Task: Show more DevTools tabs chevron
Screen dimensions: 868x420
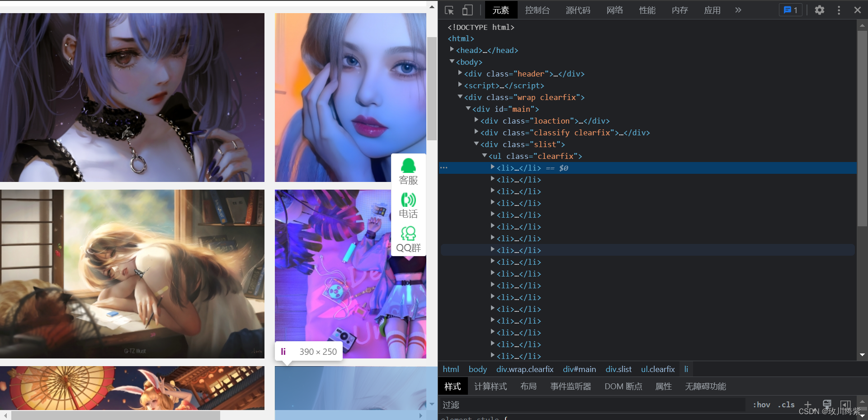Action: pos(738,10)
